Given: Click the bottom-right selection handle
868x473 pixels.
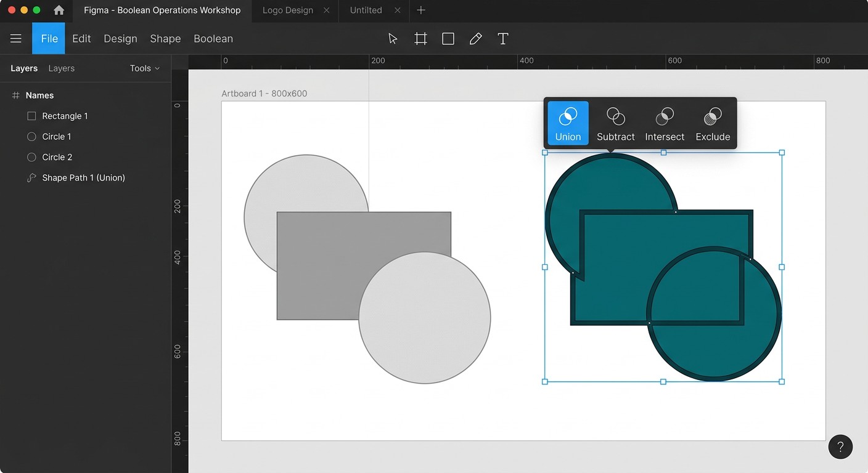Looking at the screenshot, I should pos(782,382).
